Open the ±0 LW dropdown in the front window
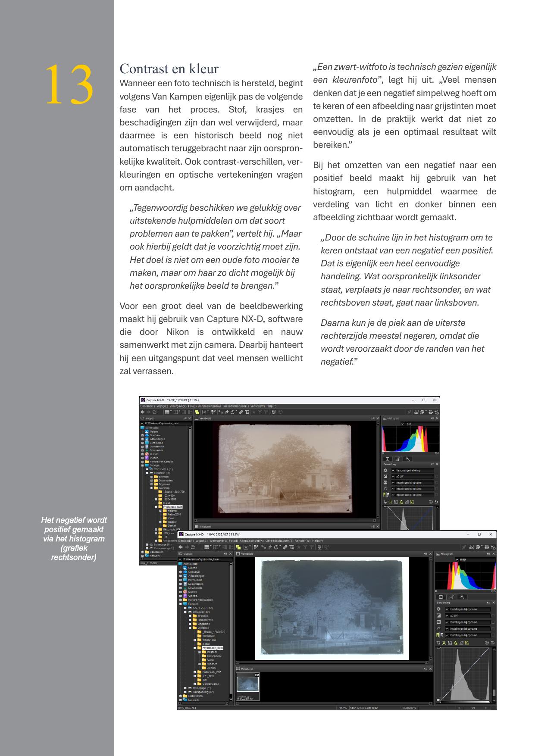Screen dimensions: 535x756 click(467, 615)
